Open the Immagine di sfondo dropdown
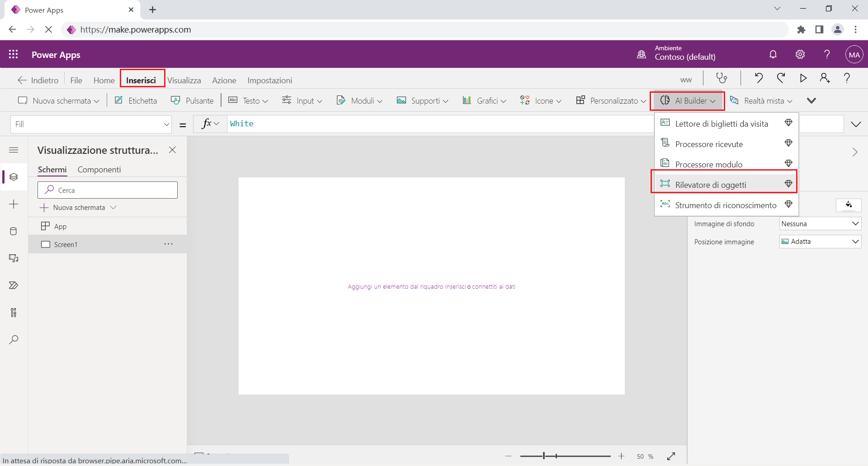This screenshot has width=868, height=466. tap(820, 223)
